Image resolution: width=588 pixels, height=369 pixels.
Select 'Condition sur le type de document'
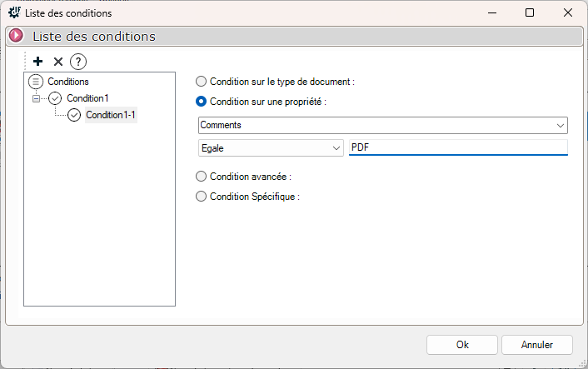[x=201, y=82]
